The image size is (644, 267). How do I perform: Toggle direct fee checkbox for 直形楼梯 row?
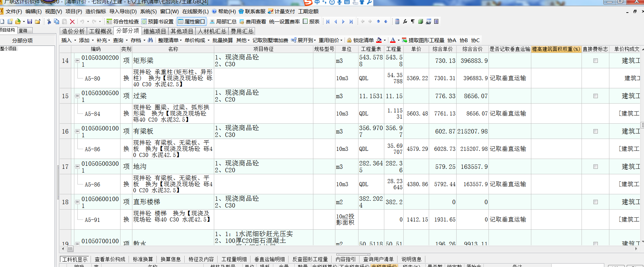595,202
